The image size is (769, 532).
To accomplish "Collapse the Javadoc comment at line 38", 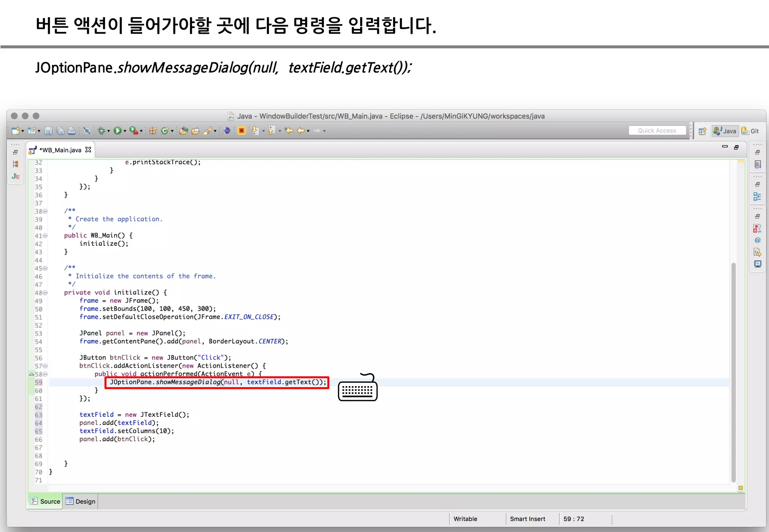I will pos(45,211).
